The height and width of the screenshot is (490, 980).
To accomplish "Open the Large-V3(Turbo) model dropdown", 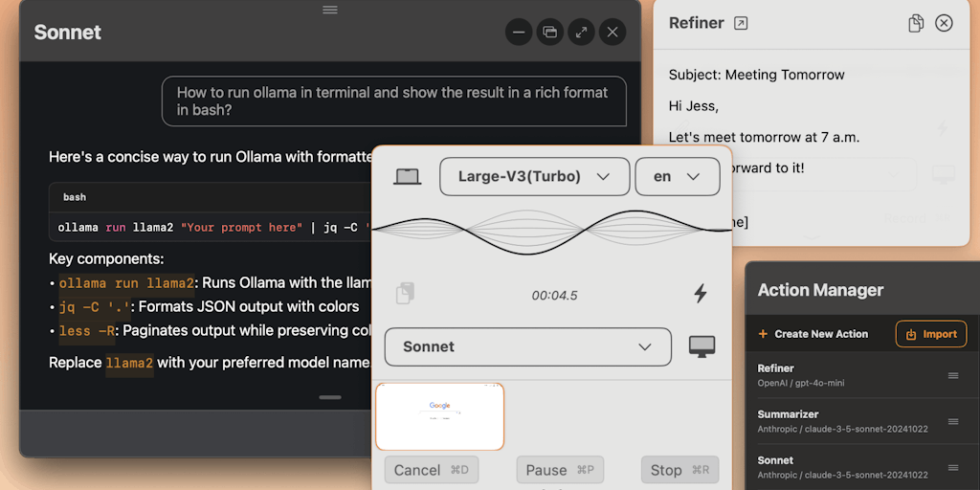I will tap(535, 177).
